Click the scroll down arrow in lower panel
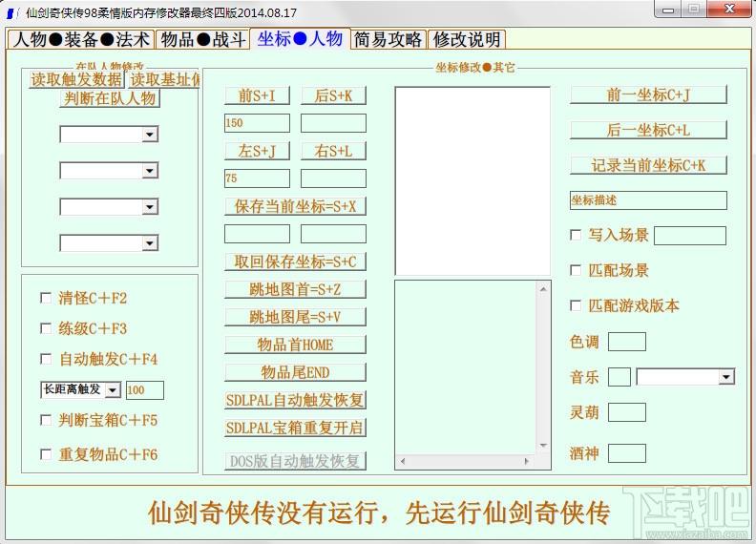 click(543, 446)
